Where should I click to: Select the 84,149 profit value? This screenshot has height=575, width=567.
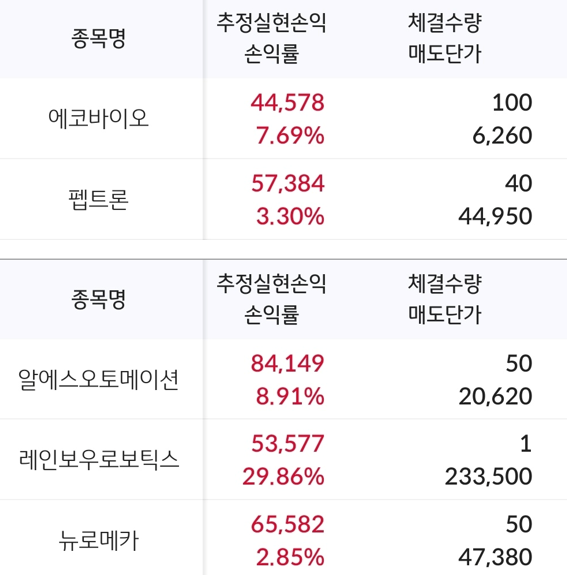click(x=288, y=363)
